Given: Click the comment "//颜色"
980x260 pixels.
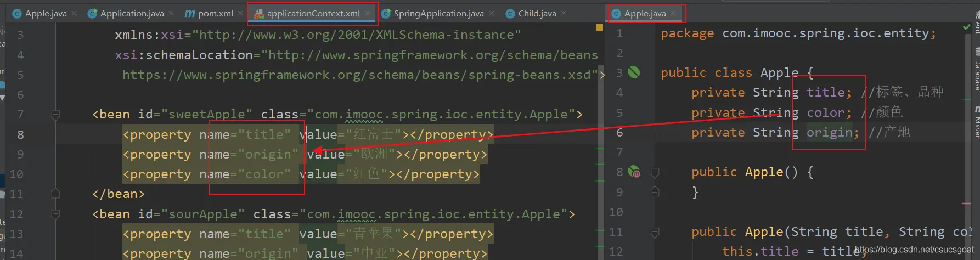Looking at the screenshot, I should pos(882,112).
